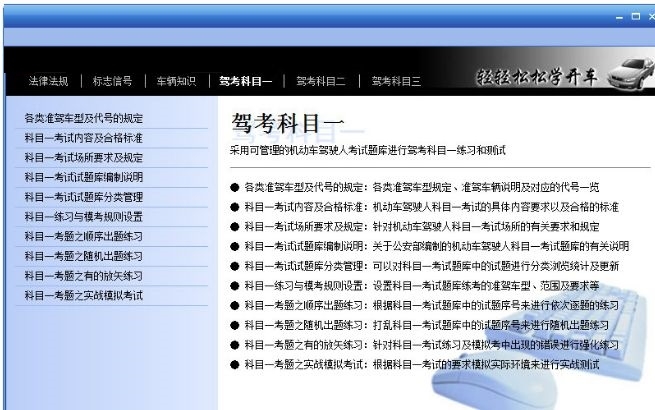Switch to the 标志信号 tab
655x410 pixels.
[112, 81]
